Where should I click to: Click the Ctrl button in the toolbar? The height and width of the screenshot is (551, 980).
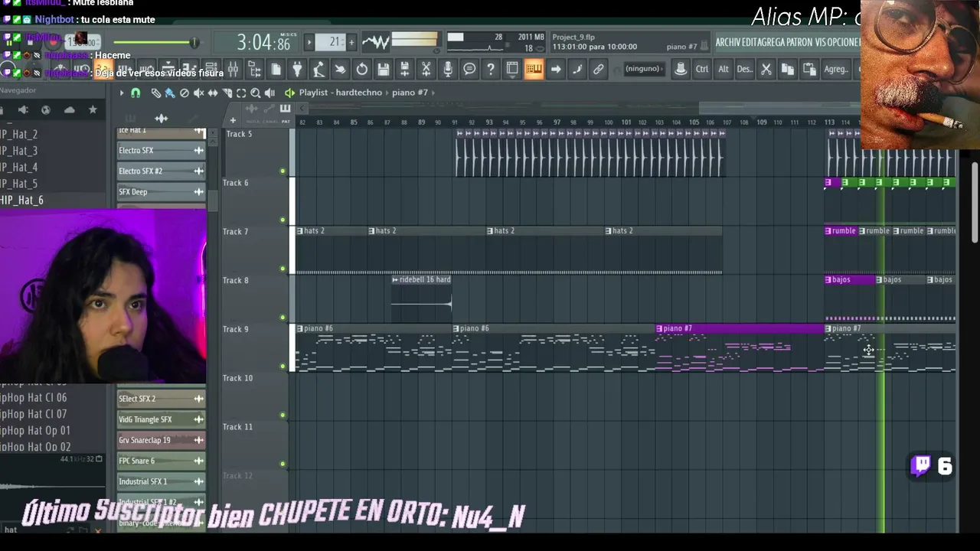701,70
